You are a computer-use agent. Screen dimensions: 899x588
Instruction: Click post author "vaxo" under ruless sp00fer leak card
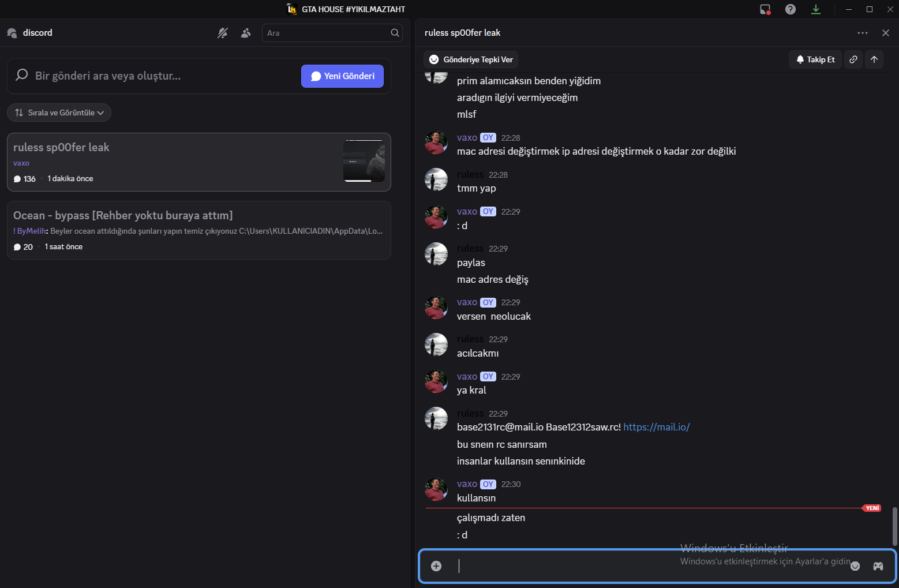click(x=21, y=163)
